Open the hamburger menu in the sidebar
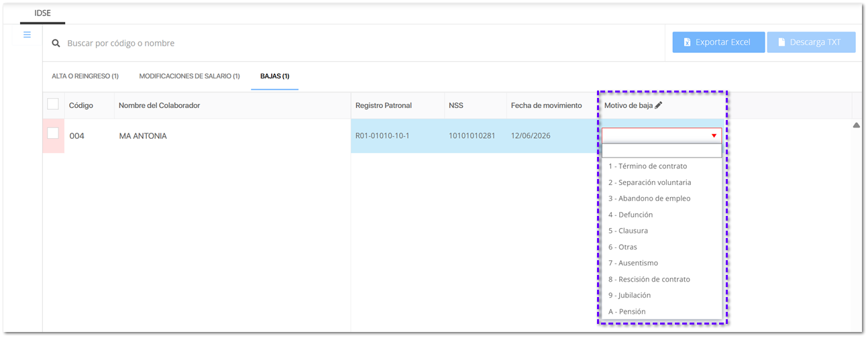The height and width of the screenshot is (338, 868). (x=27, y=34)
